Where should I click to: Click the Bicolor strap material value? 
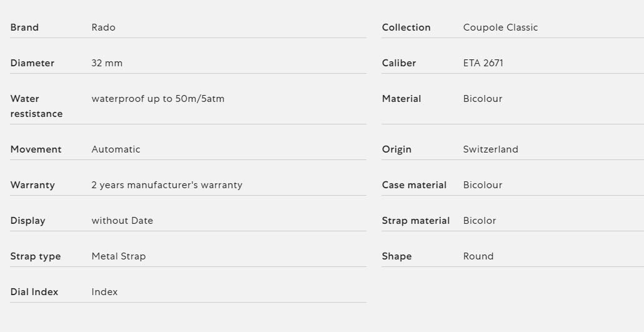pos(479,221)
